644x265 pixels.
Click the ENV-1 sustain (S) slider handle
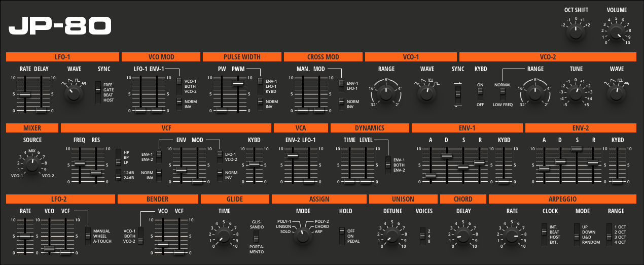(463, 167)
